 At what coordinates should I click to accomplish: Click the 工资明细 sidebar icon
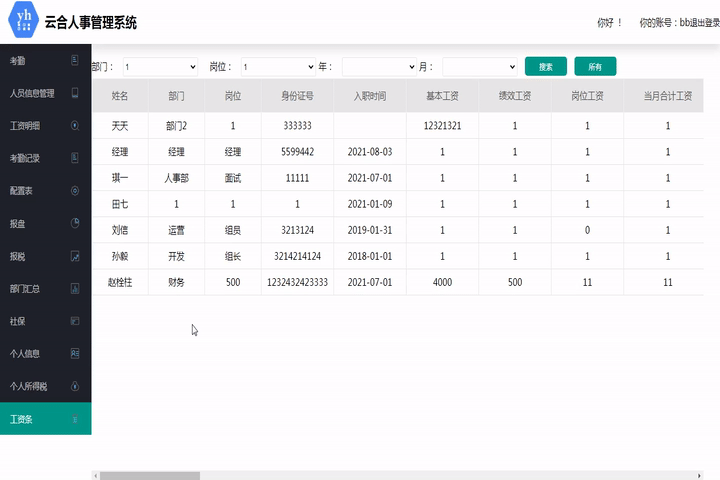75,126
